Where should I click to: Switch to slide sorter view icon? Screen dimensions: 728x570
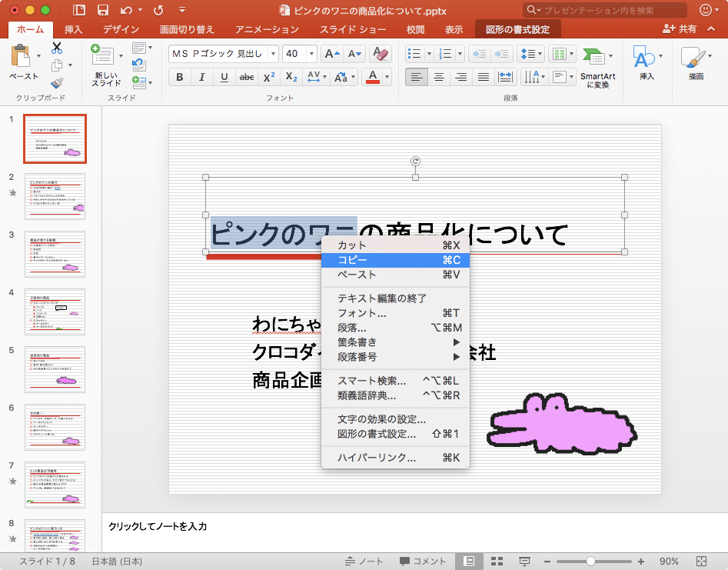497,561
